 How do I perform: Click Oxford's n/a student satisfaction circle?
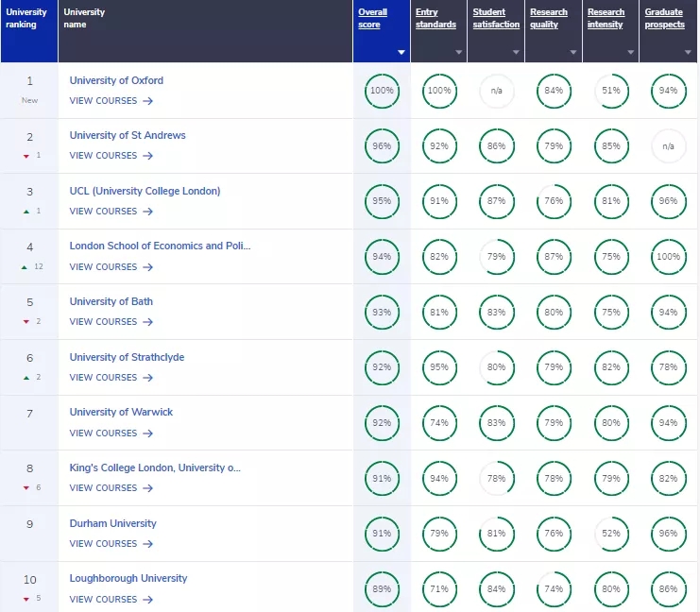click(496, 91)
